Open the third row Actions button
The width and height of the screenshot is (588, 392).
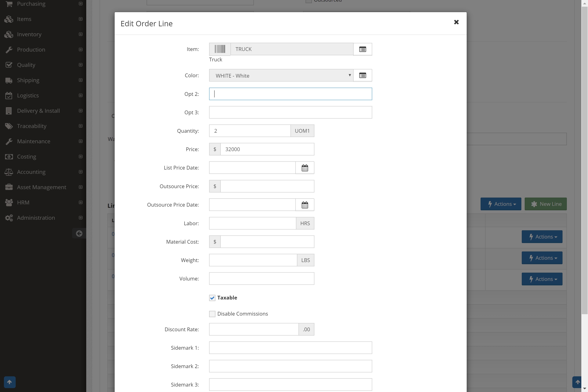[x=542, y=279]
